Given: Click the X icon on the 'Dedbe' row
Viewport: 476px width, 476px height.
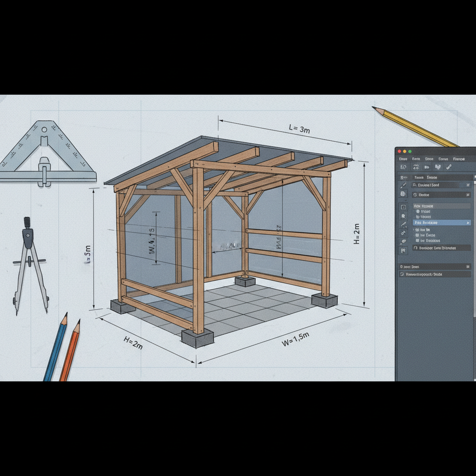Looking at the screenshot, I should pos(468,195).
